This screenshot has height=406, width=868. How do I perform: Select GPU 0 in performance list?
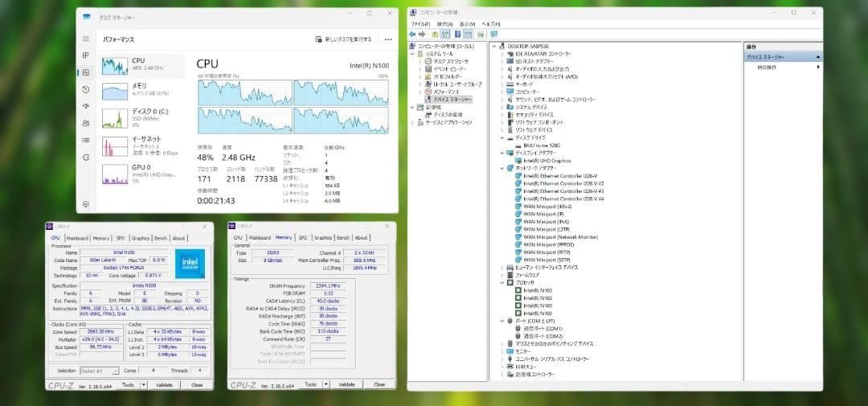(x=141, y=173)
